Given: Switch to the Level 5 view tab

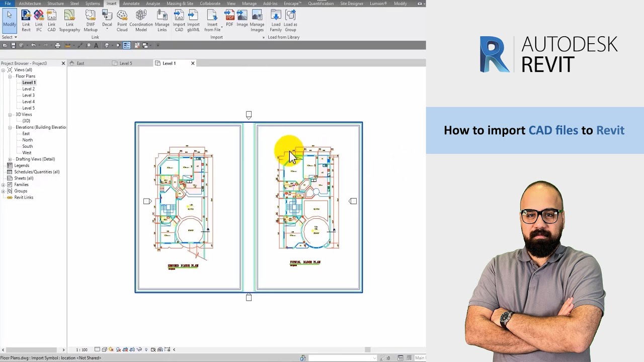Looking at the screenshot, I should pos(126,63).
